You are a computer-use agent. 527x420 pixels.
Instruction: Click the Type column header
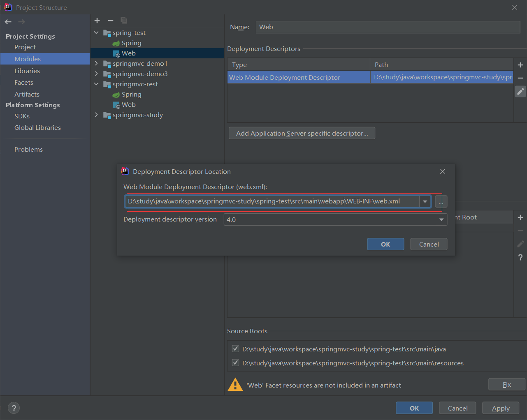299,65
